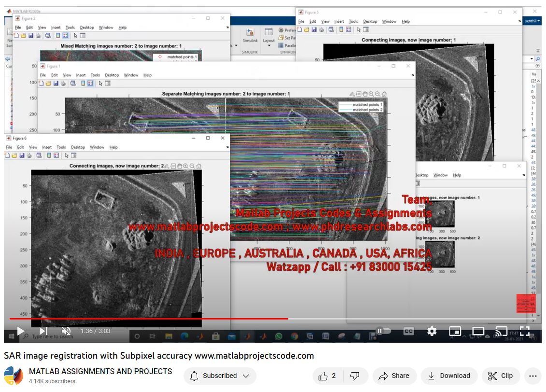Click Zoom In icon on Figure 6 axes
The height and width of the screenshot is (392, 546).
click(x=186, y=166)
